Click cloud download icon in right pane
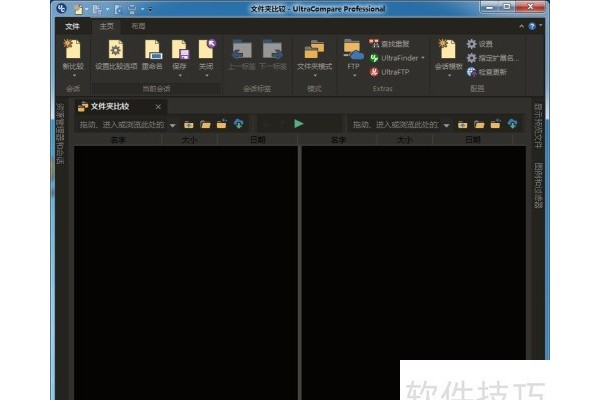Image resolution: width=600 pixels, height=400 pixels. point(512,124)
